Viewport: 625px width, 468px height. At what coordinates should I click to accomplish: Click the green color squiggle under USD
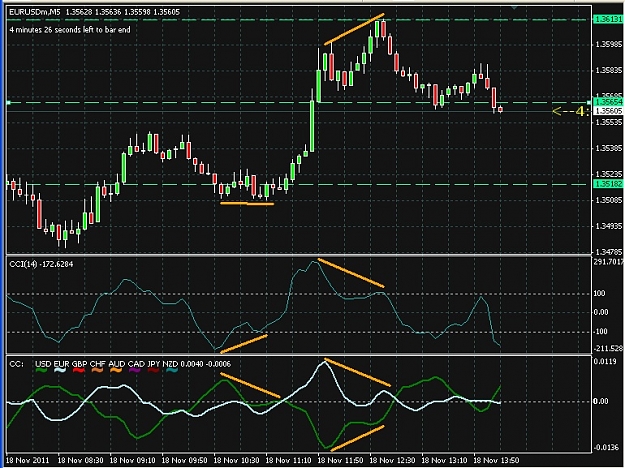point(41,370)
